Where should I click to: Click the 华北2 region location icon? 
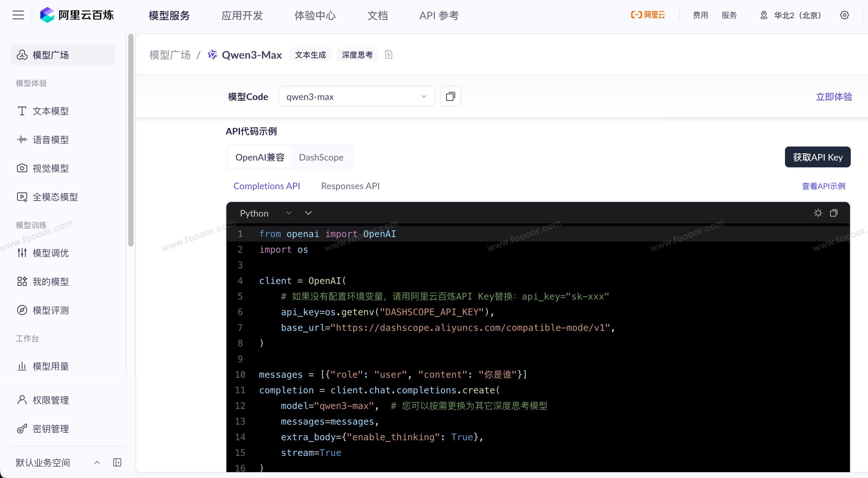(763, 15)
